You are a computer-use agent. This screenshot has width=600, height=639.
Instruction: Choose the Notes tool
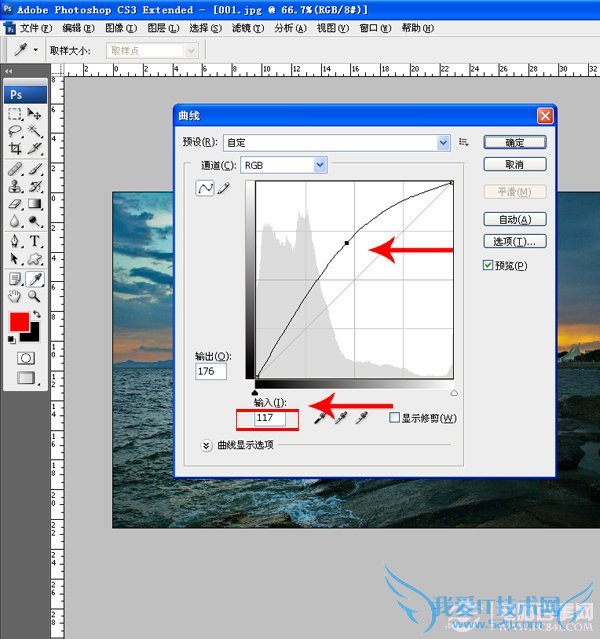click(15, 279)
